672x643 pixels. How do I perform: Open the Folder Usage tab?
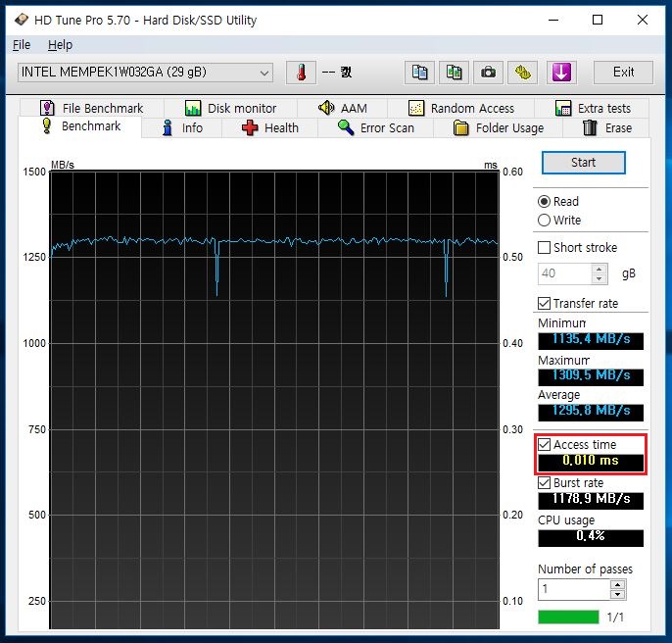(498, 127)
